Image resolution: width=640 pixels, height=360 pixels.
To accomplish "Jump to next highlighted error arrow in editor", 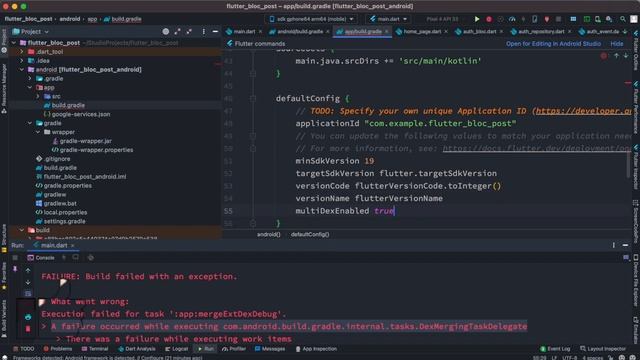I will click(626, 56).
